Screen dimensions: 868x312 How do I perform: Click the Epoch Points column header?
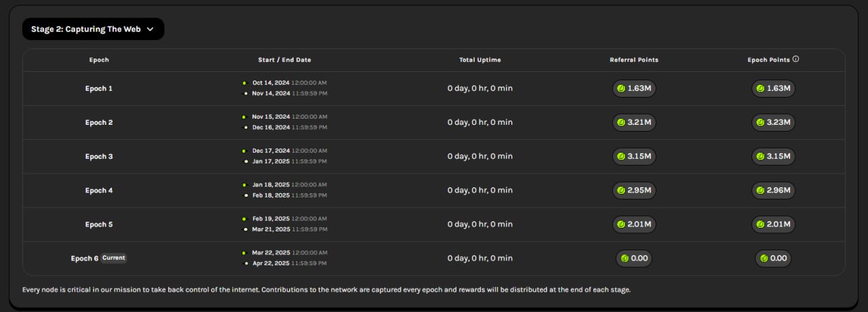(769, 60)
